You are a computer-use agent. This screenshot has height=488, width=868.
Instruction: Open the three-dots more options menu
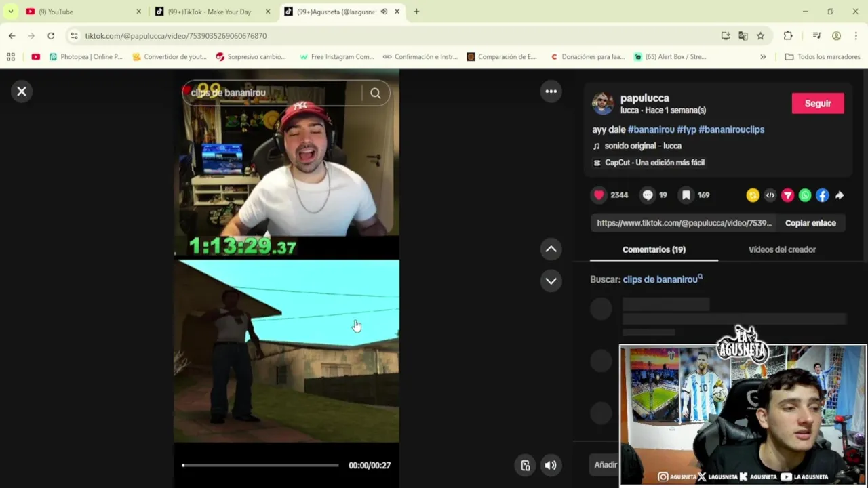tap(551, 91)
